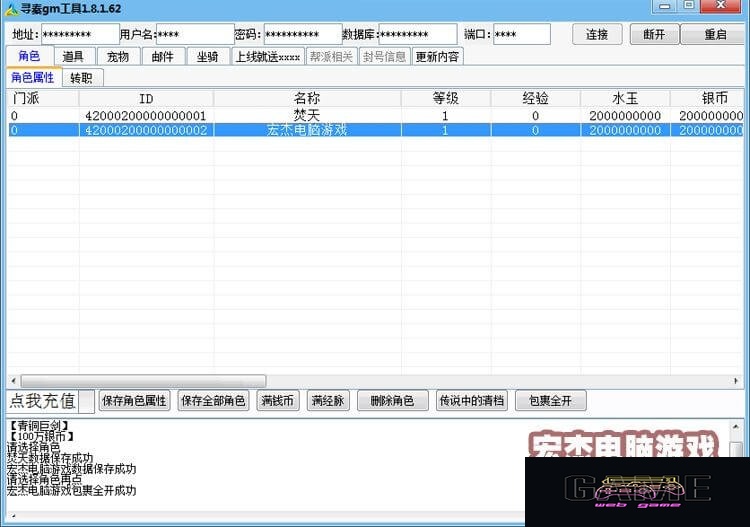
Task: Click the 满钱币 button
Action: (277, 401)
